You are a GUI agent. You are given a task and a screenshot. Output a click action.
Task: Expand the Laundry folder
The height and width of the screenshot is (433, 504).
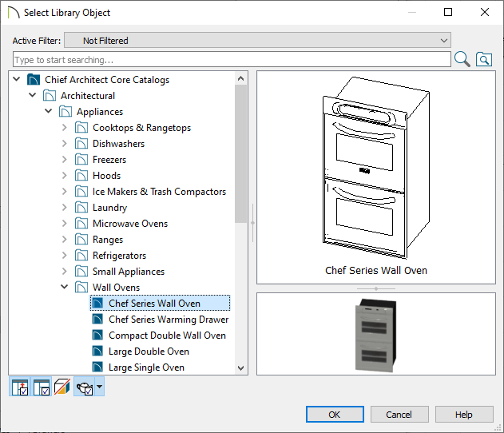(64, 208)
